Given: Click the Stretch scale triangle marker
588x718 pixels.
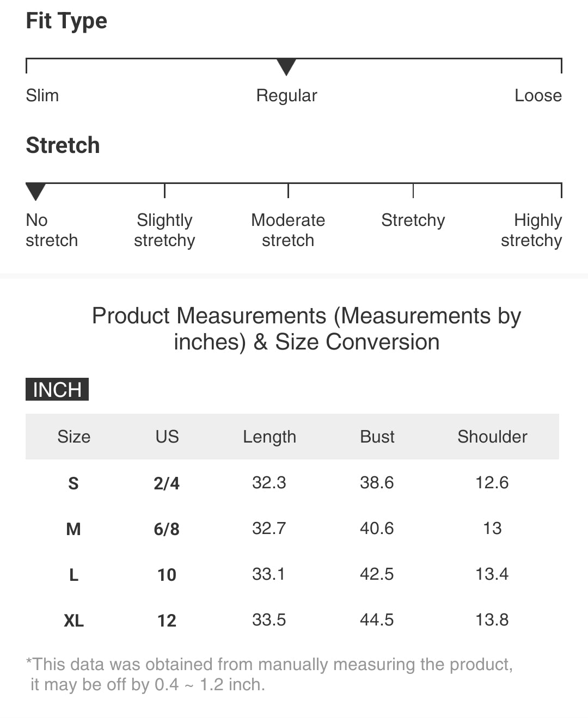Looking at the screenshot, I should 35,191.
